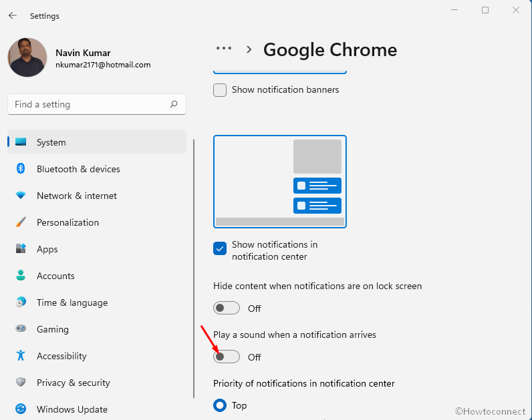Click the Windows Update sync icon
Screen dimensions: 532x420
pyautogui.click(x=21, y=409)
